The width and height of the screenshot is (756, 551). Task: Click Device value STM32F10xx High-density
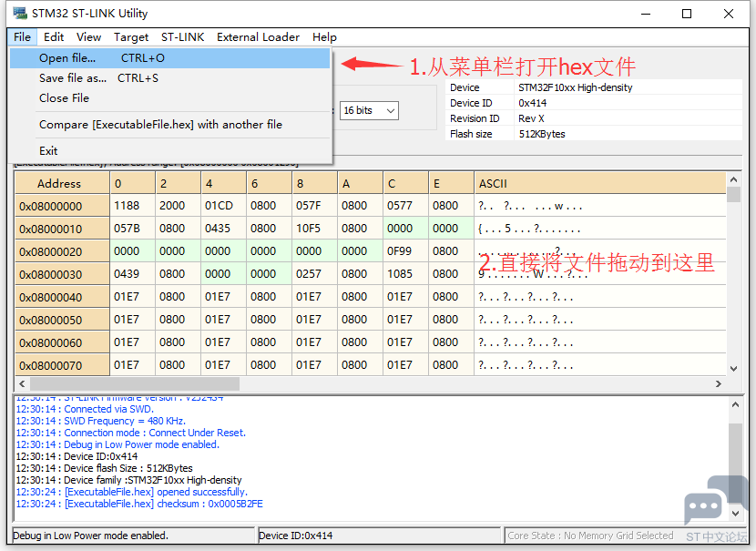[x=575, y=87]
